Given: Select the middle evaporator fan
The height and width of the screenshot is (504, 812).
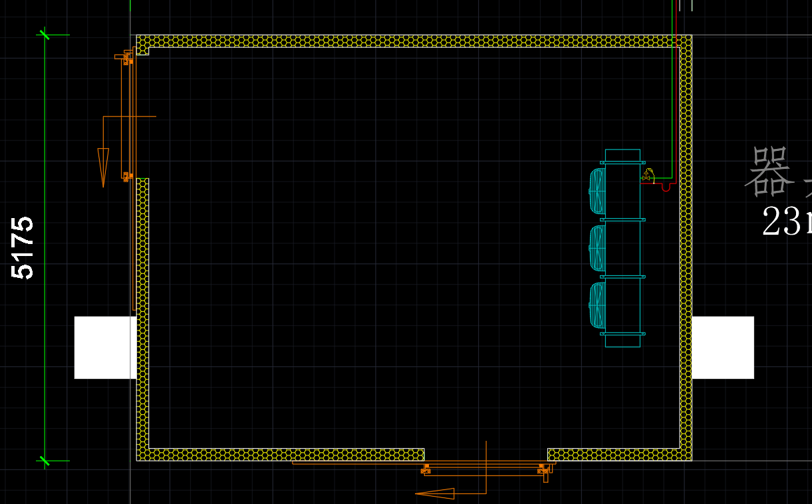Looking at the screenshot, I should pos(597,248).
